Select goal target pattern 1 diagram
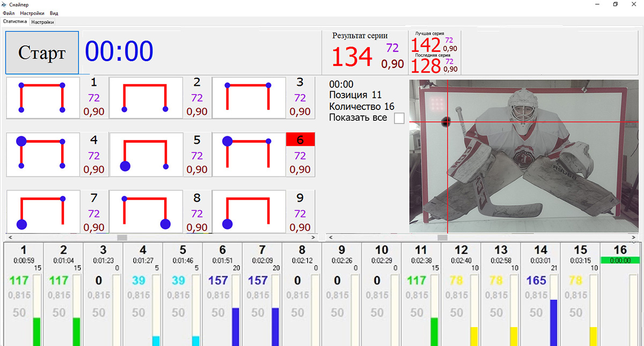Image resolution: width=644 pixels, height=346 pixels. pos(43,98)
